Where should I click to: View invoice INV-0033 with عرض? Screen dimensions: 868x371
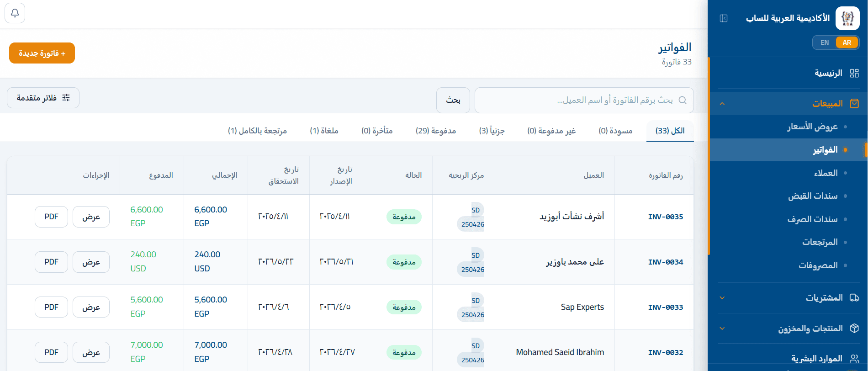[91, 307]
